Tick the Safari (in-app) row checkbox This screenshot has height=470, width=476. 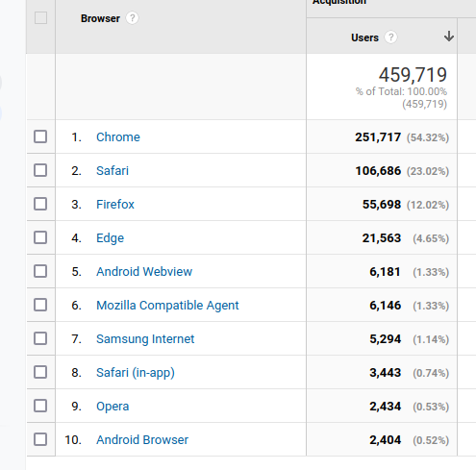click(x=40, y=372)
